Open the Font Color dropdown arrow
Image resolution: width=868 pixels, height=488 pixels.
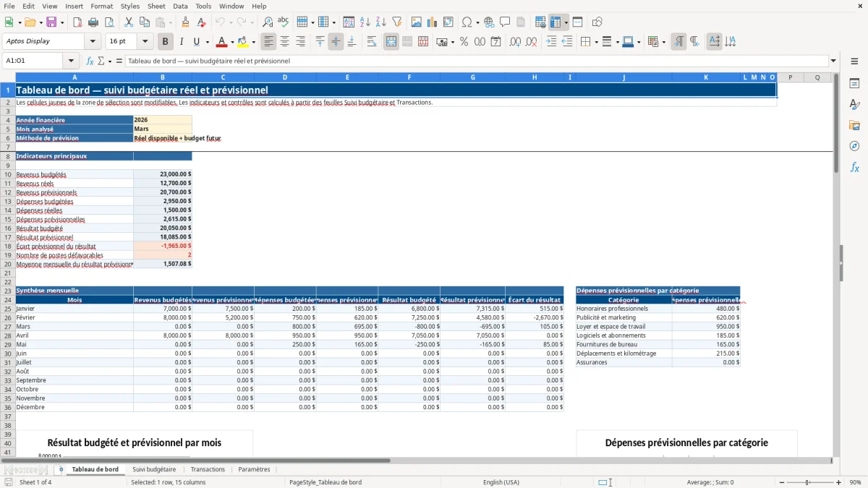click(232, 42)
